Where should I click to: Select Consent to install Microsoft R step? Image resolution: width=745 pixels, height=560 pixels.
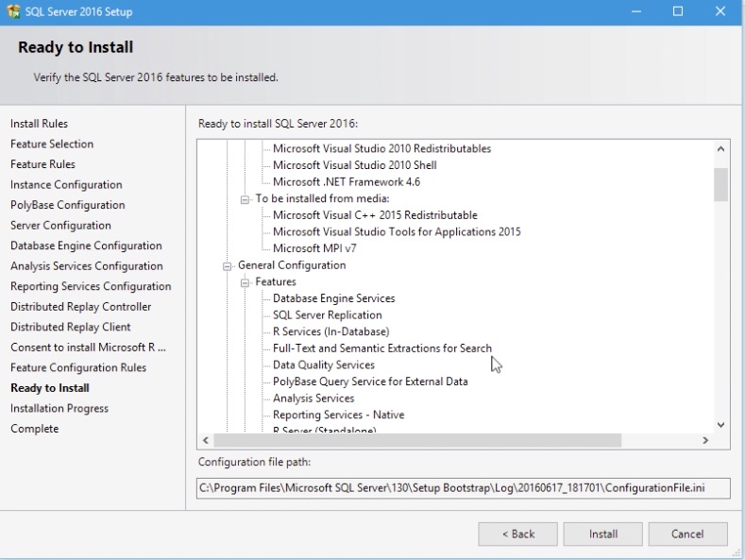pyautogui.click(x=88, y=348)
